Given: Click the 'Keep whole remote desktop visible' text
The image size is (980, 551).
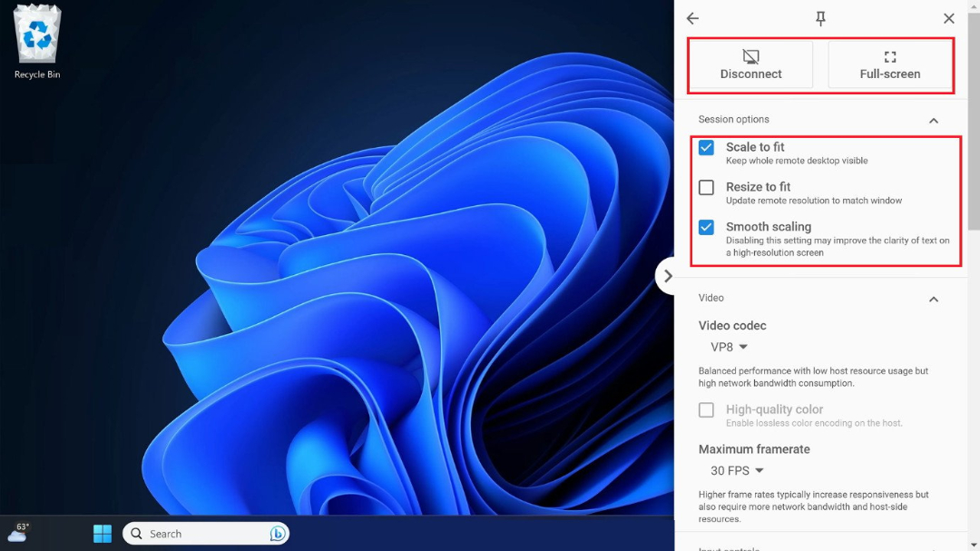Looking at the screenshot, I should tap(797, 161).
